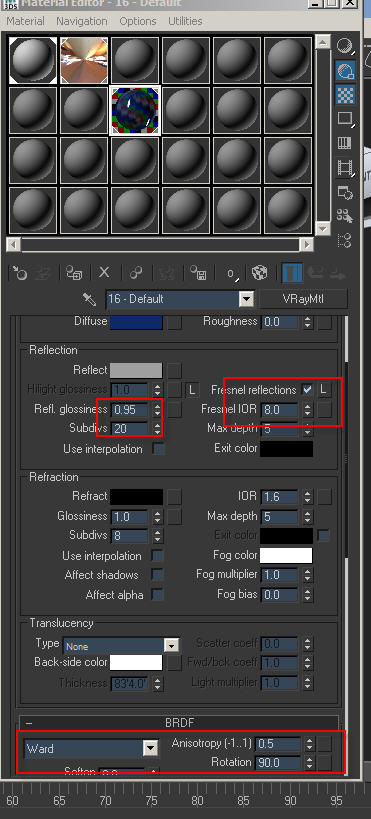Image resolution: width=371 pixels, height=819 pixels.
Task: Click the Put to Library icon
Action: click(x=198, y=273)
